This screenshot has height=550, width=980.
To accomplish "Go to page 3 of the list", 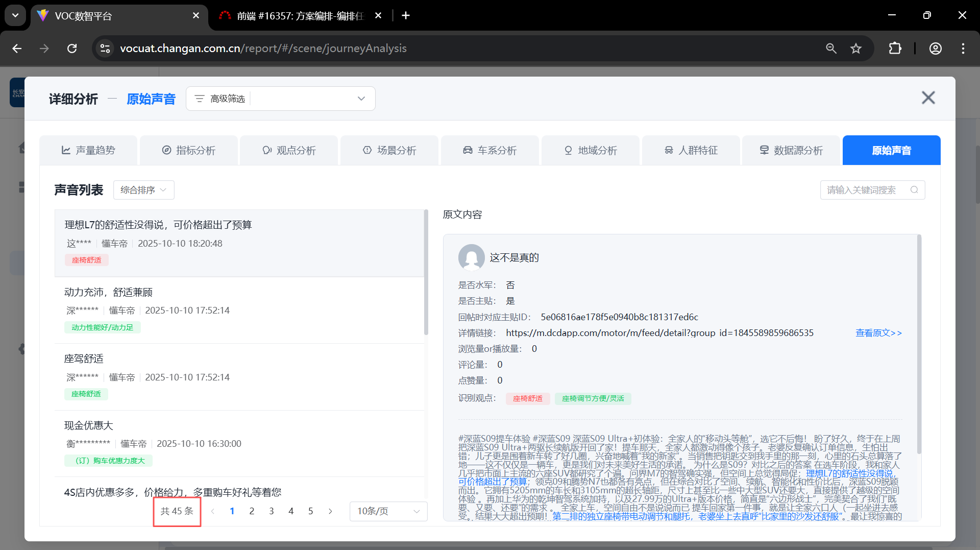I will tap(271, 511).
